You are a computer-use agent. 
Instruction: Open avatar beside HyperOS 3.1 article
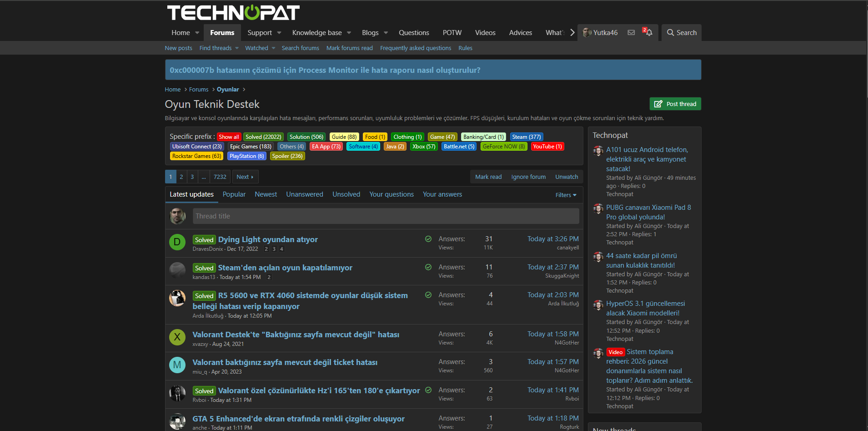[598, 305]
